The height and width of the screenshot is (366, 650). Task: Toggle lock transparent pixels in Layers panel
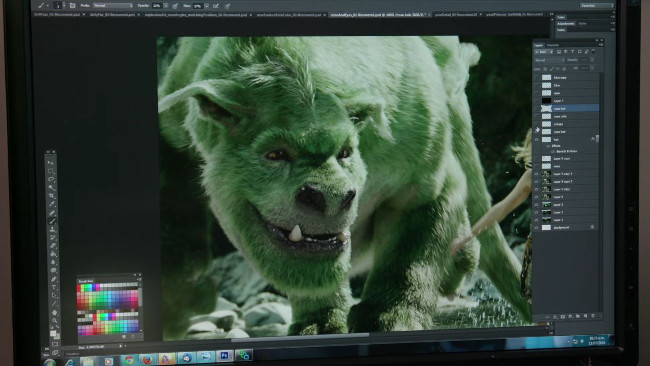point(545,69)
